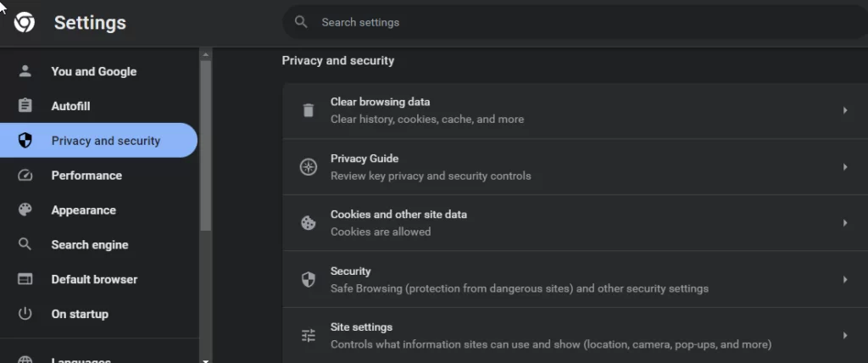868x363 pixels.
Task: Click the browser window icon for Default browser
Action: (25, 279)
